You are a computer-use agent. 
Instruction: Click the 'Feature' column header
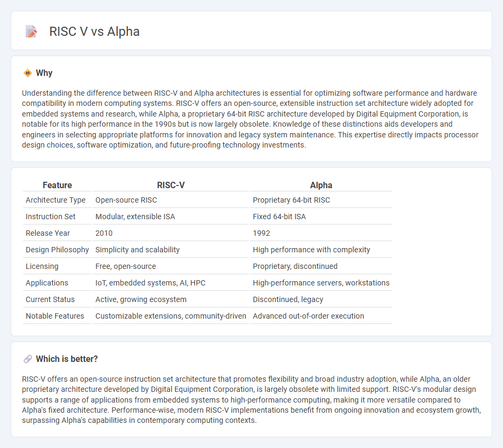(x=57, y=185)
